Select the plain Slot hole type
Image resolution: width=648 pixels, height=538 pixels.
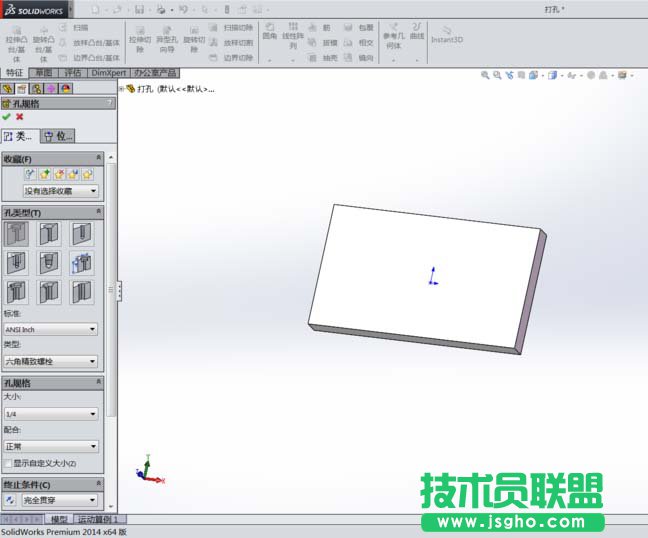(x=82, y=292)
